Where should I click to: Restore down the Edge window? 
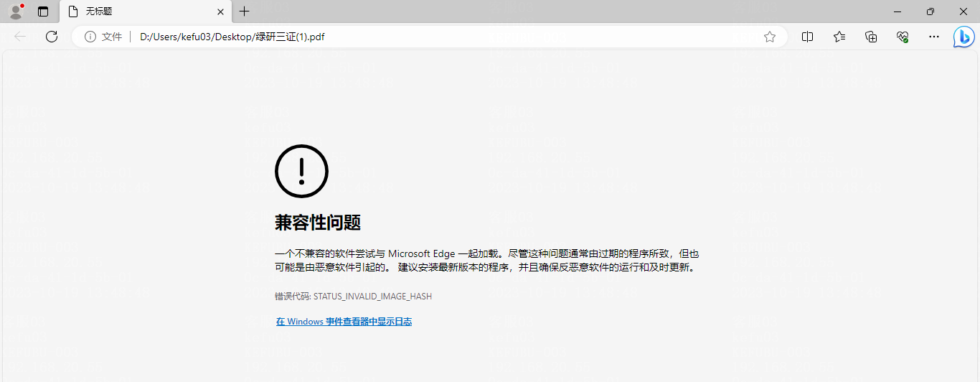coord(930,11)
